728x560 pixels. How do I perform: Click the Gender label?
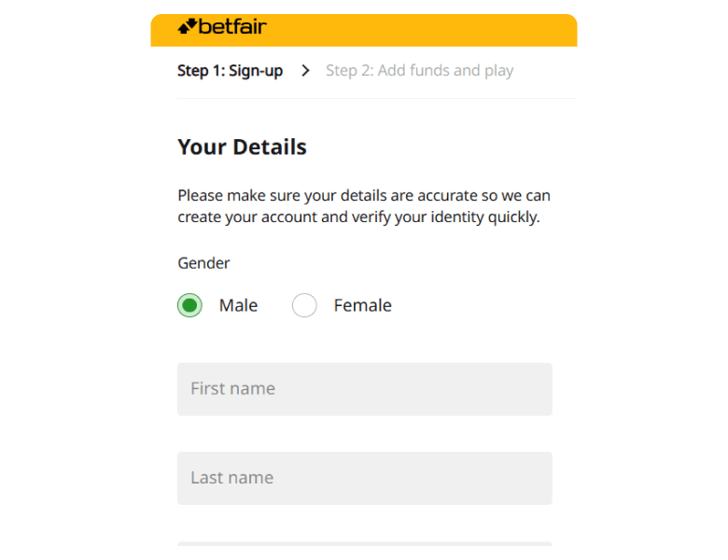coord(203,263)
